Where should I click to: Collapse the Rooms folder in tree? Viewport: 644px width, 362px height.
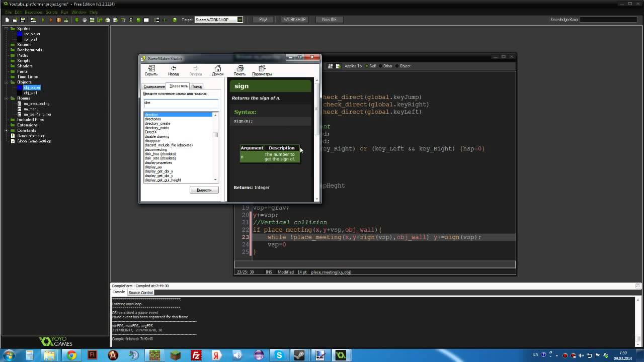7,98
